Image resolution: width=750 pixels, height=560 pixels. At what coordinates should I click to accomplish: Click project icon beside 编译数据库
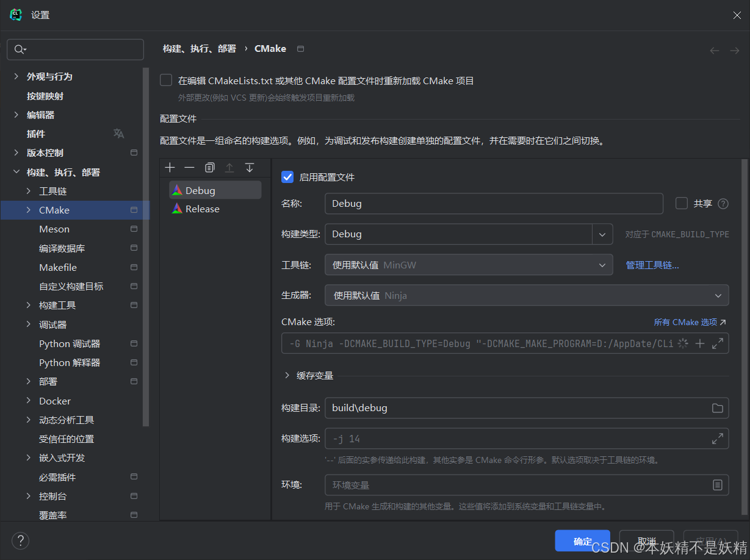click(134, 248)
